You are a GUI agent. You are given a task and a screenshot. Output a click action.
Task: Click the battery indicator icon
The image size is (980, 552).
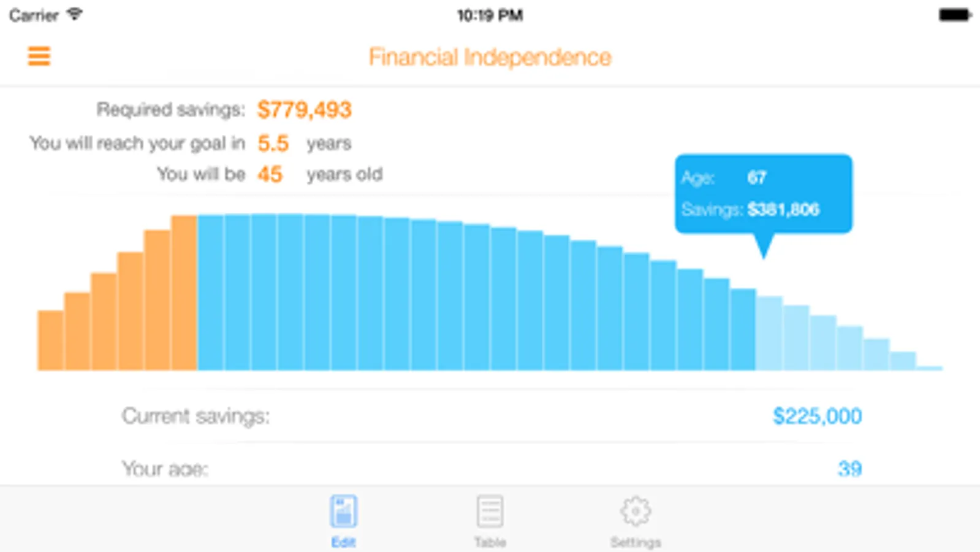(x=955, y=15)
